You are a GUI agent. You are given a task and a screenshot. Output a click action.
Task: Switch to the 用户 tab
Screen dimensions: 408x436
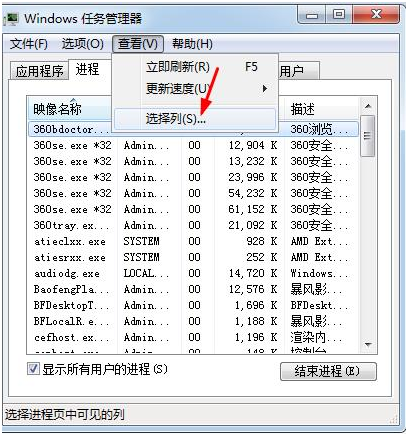point(298,71)
